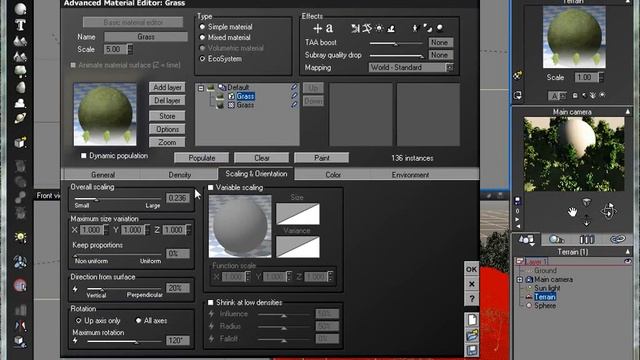Add a planet with the ringed planet icon
Viewport: 640px width, 360px height.
(x=20, y=118)
